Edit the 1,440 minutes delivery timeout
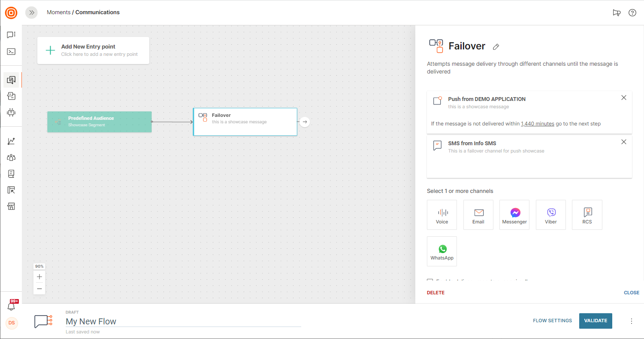This screenshot has width=644, height=339. tap(537, 124)
